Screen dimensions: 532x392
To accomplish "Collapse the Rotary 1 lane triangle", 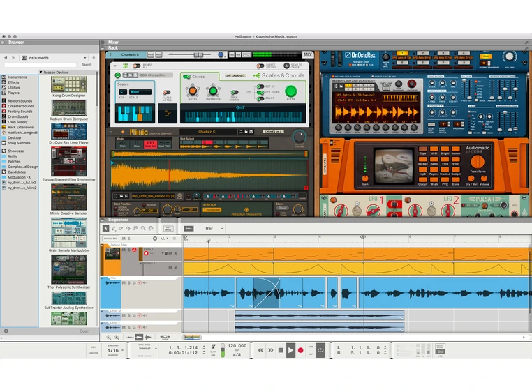I will point(140,264).
